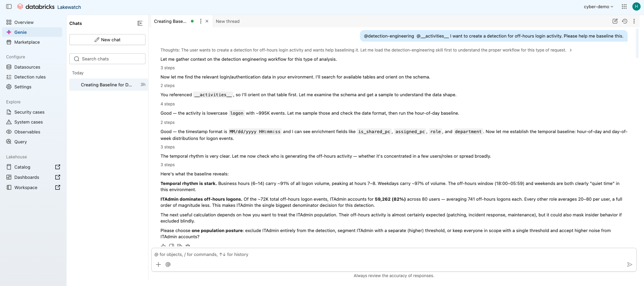Open Datasources configuration
Viewport: 644px width, 286px height.
pos(32,67)
